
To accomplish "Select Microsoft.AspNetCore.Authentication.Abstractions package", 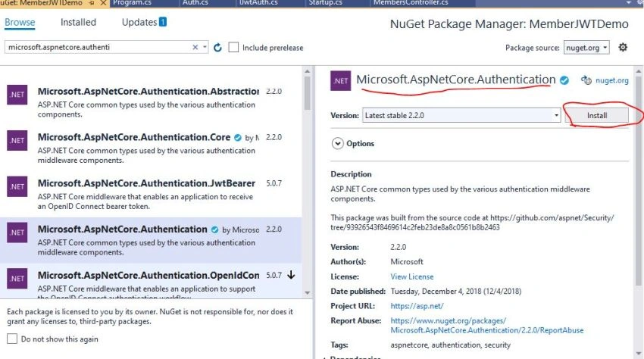I will pyautogui.click(x=151, y=101).
